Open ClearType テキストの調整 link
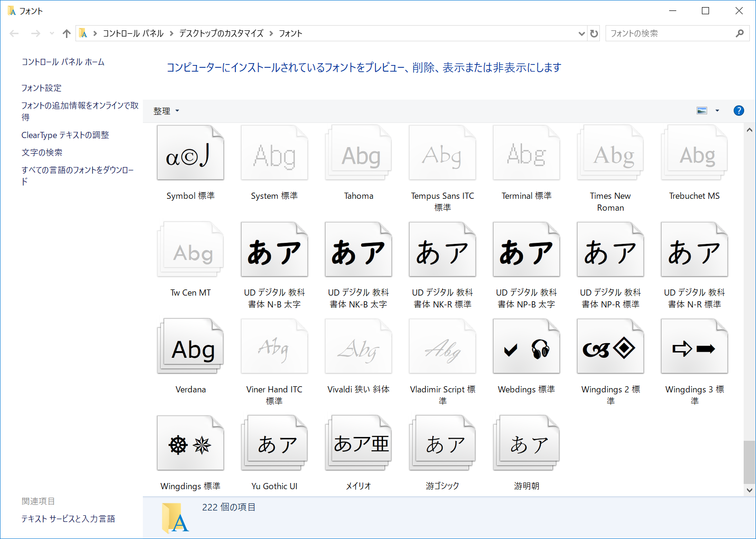The image size is (756, 539). click(x=65, y=135)
